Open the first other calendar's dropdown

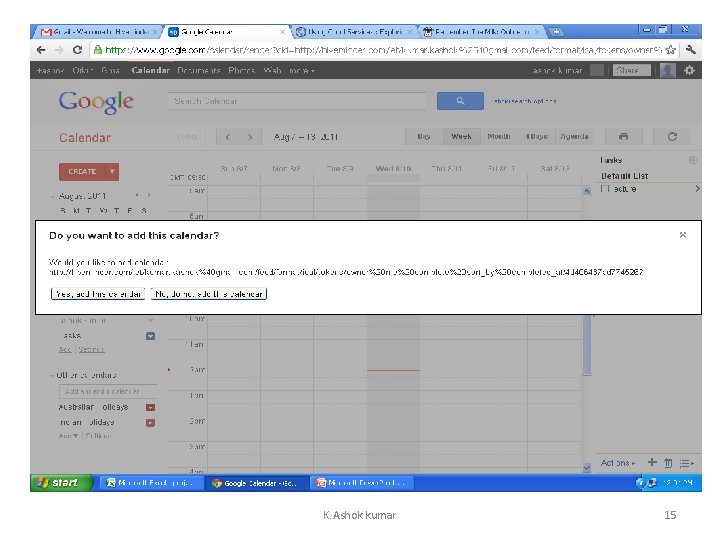tap(150, 408)
